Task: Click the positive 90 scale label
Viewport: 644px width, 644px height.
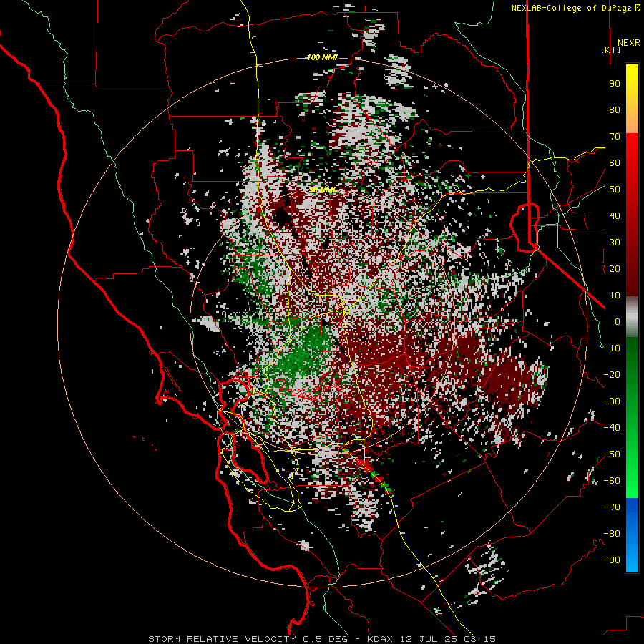Action: 615,84
